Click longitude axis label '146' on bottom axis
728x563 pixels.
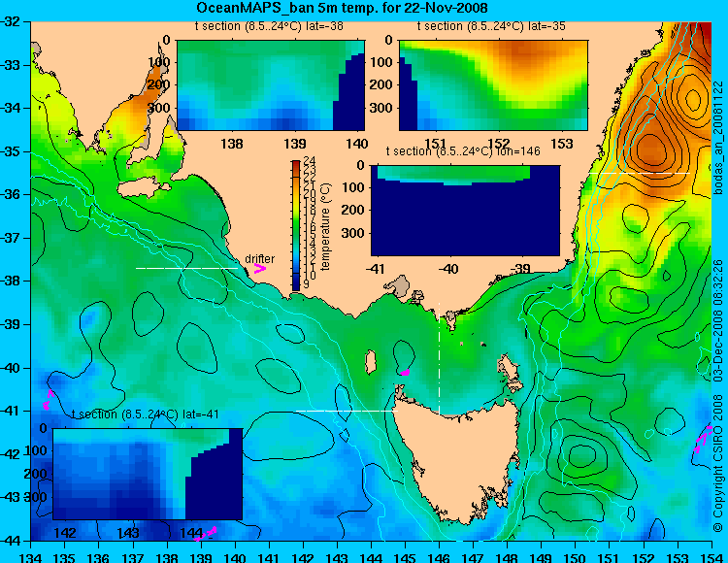(x=439, y=557)
